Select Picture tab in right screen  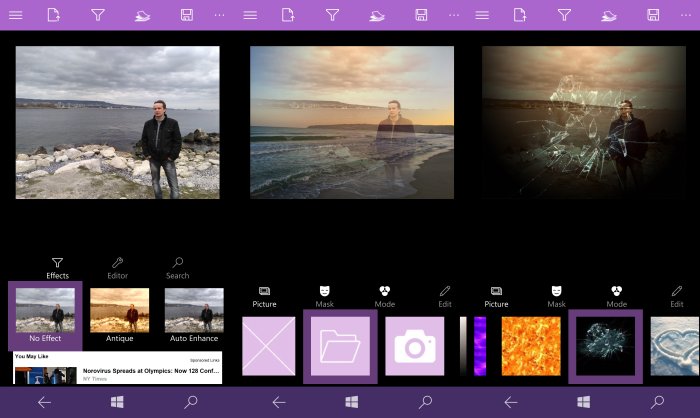click(496, 297)
